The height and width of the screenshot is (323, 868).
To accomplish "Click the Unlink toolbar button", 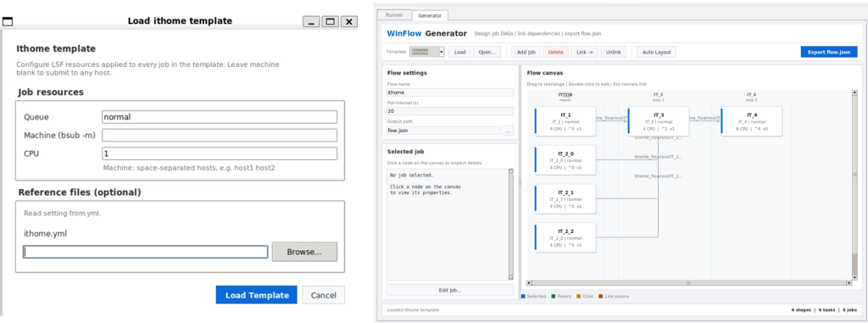I will (x=614, y=52).
